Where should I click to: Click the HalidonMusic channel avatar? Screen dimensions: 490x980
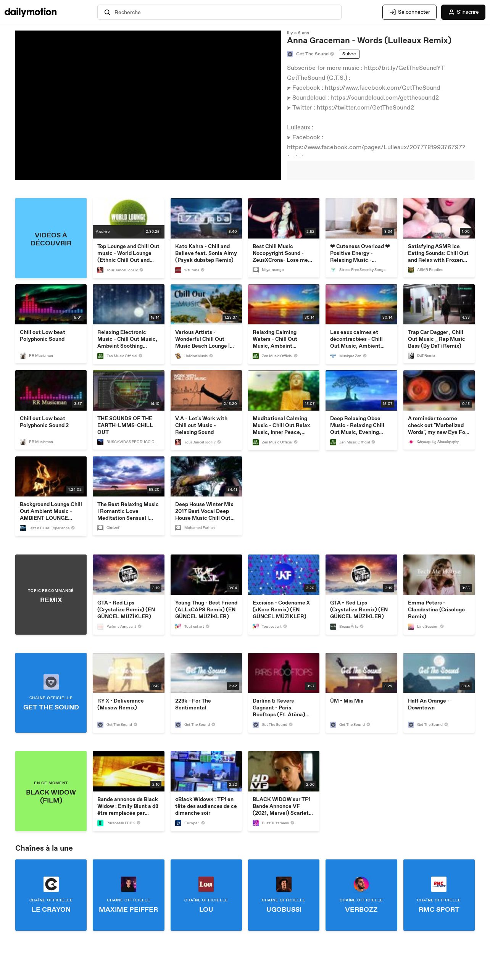pyautogui.click(x=178, y=356)
